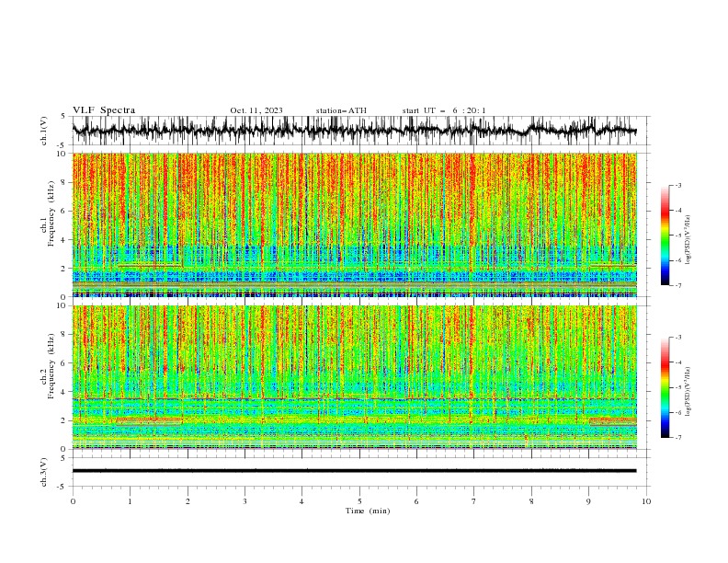Click the ch.2 PSD color scale bar
728x563 pixels.
click(x=665, y=387)
